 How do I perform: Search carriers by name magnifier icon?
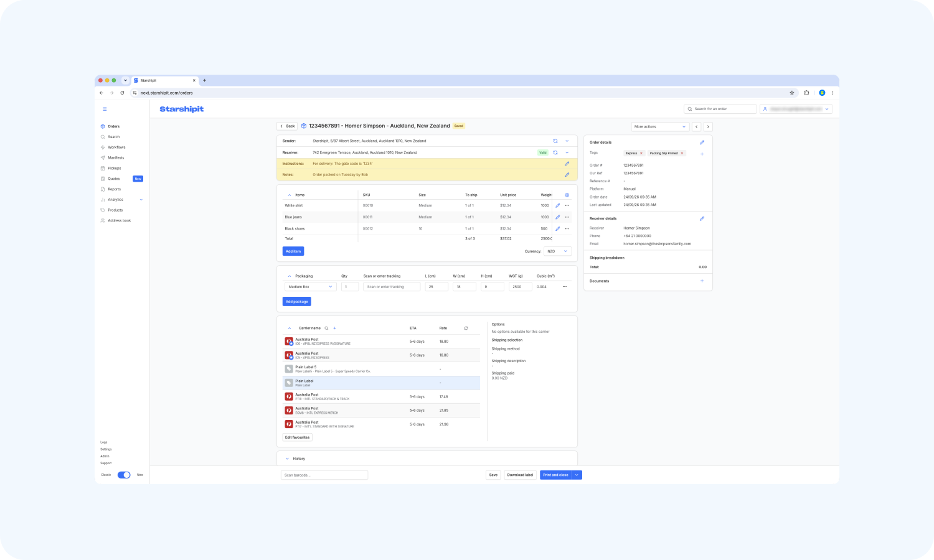(326, 328)
